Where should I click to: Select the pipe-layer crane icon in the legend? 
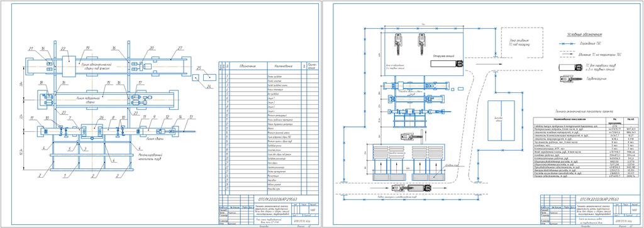(571, 79)
